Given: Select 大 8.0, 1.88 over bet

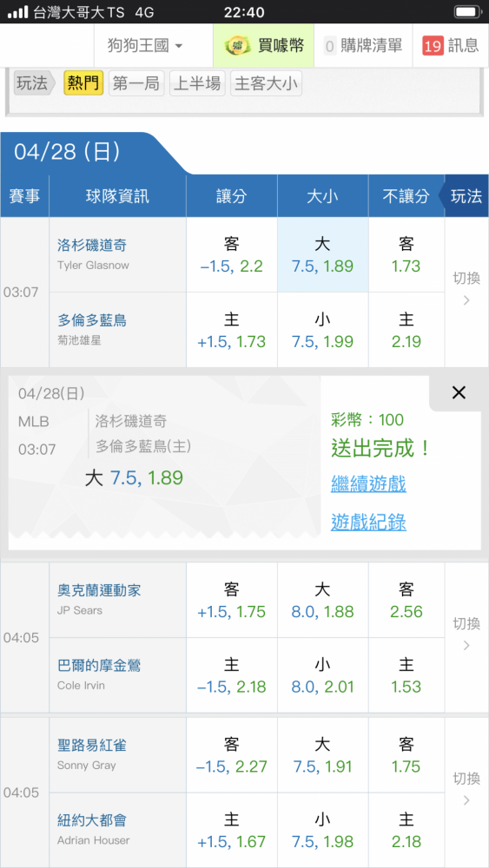Looking at the screenshot, I should coord(323,600).
